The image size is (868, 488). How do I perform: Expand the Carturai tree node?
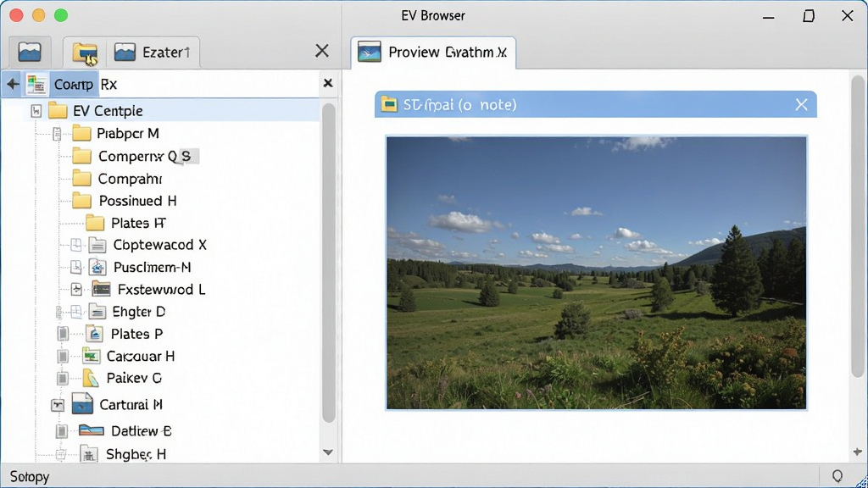point(58,405)
